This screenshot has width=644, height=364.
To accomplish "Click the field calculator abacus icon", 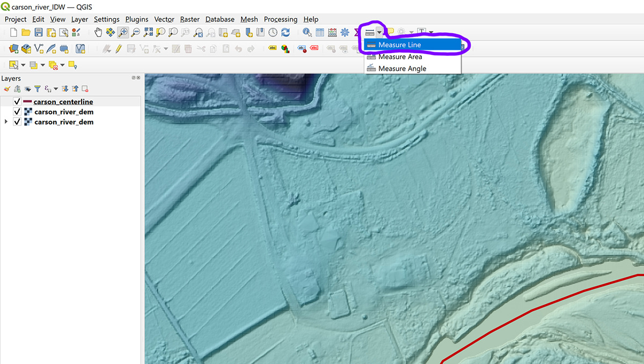I will click(x=332, y=32).
